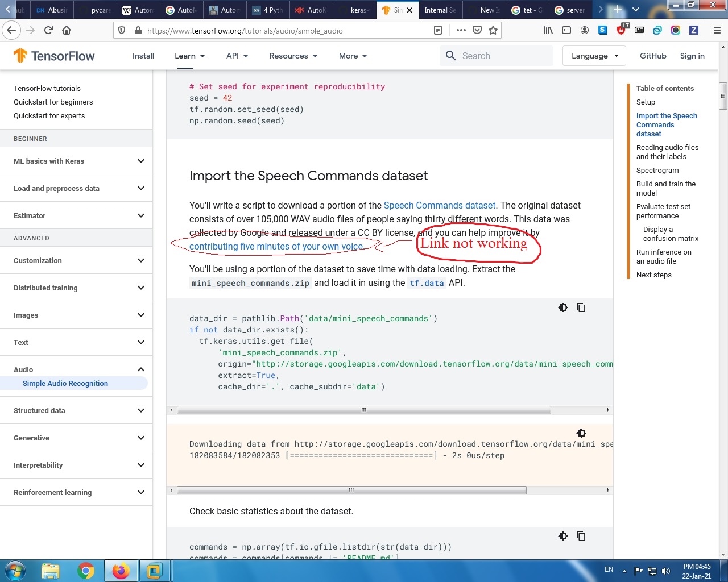Open the Firefox account icon in toolbar

pyautogui.click(x=585, y=30)
